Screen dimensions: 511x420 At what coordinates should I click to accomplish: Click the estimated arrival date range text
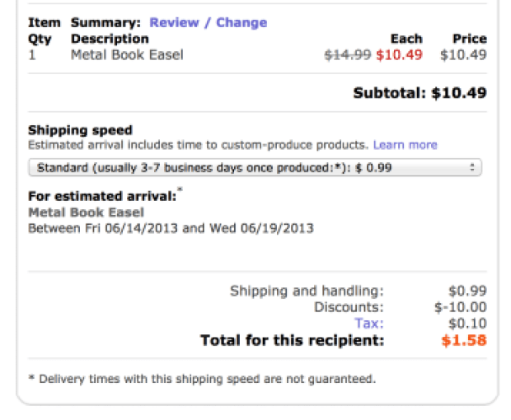tap(171, 228)
